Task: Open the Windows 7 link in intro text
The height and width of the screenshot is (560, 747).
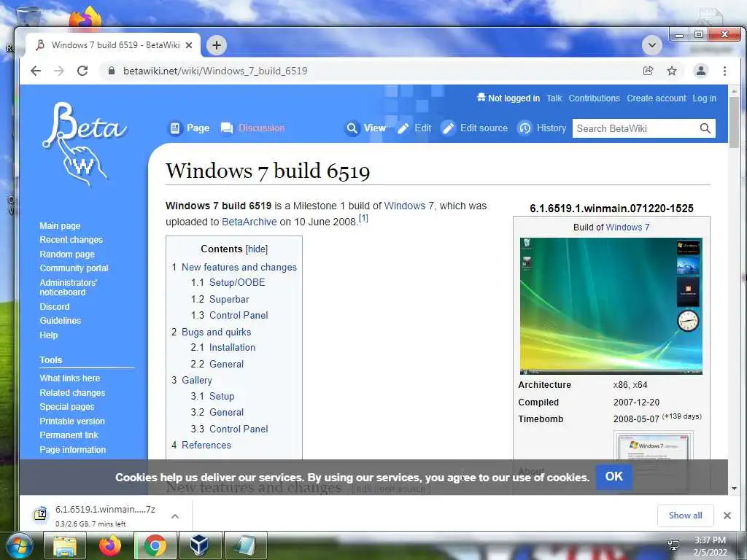Action: click(410, 206)
